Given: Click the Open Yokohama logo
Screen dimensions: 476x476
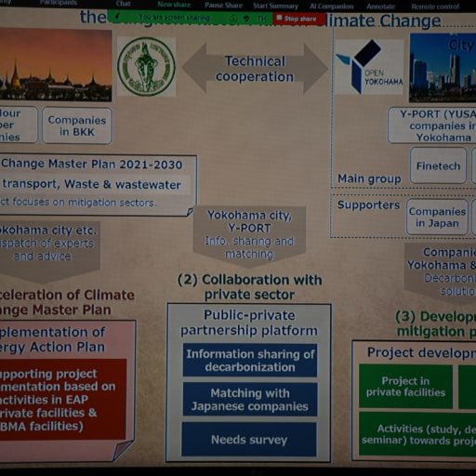Looking at the screenshot, I should (x=369, y=67).
